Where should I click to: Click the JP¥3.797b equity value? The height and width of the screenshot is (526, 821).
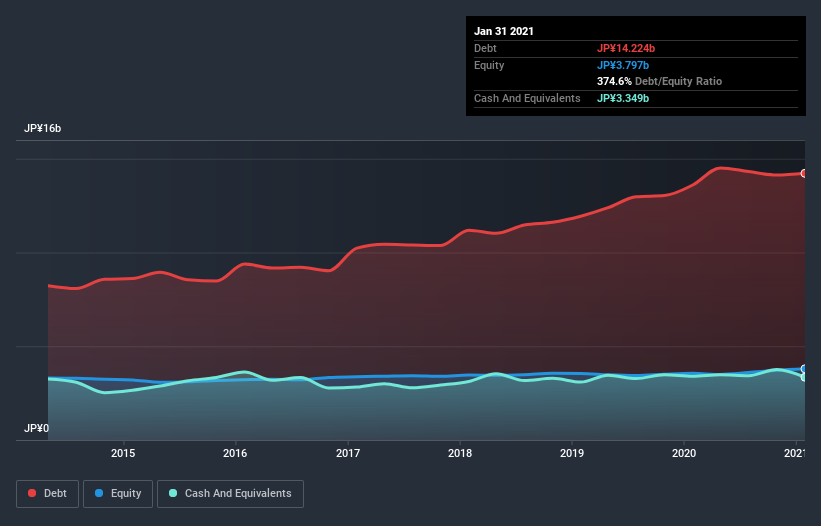(x=623, y=65)
